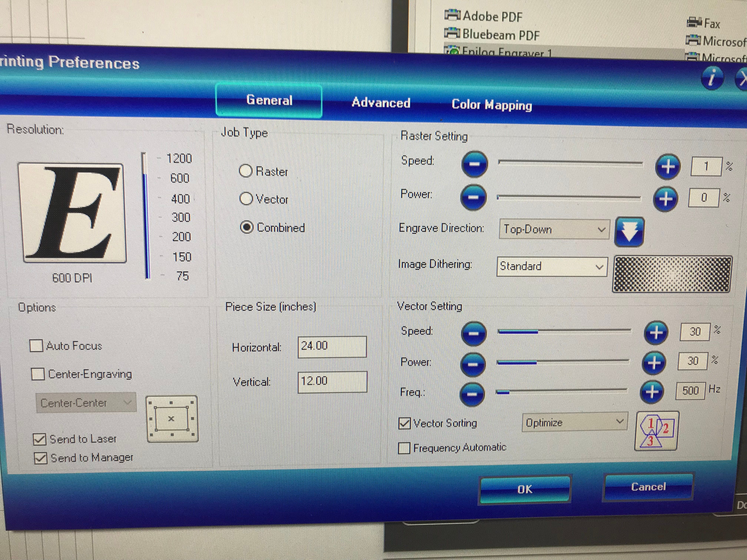Screen dimensions: 747x560
Task: Click the resolution preview letter E
Action: coord(72,213)
